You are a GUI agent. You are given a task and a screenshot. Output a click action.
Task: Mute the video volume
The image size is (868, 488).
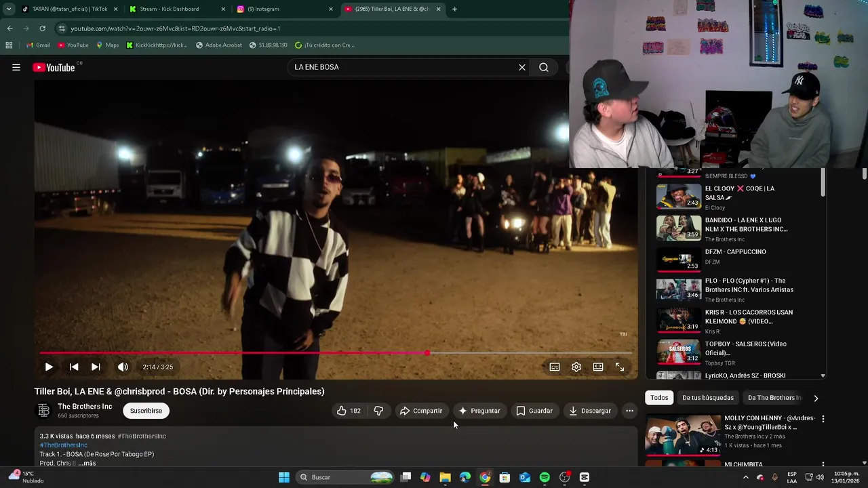(x=123, y=367)
